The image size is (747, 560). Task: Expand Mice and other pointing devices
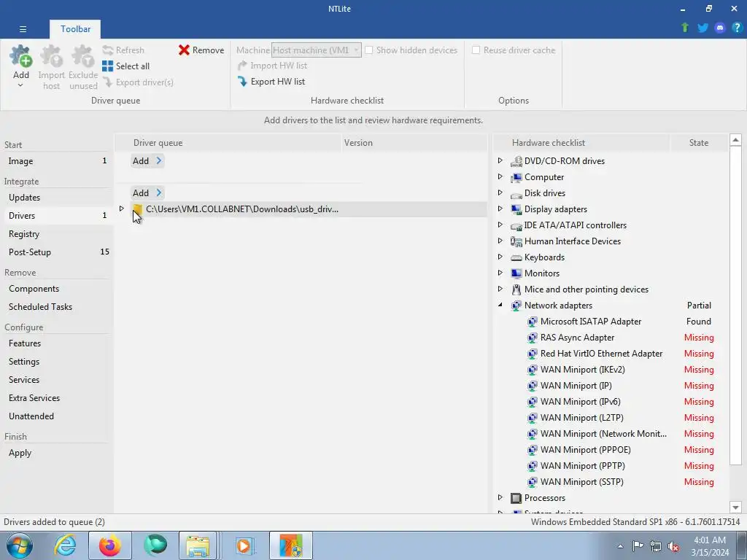pos(500,289)
